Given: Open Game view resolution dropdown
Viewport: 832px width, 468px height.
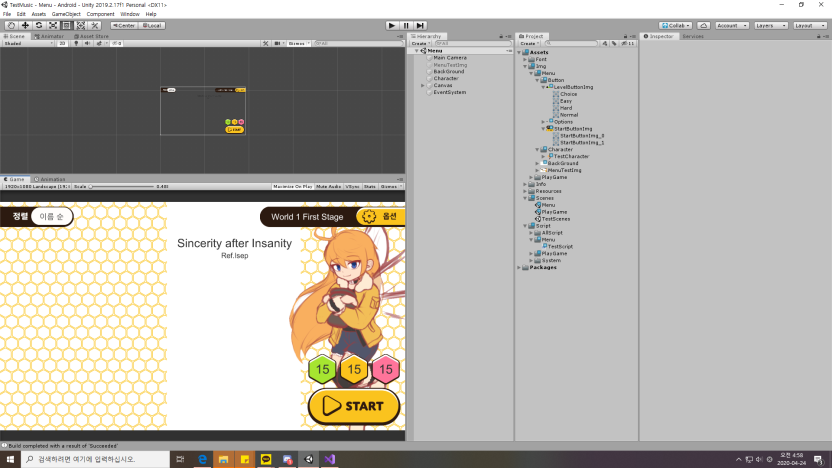Looking at the screenshot, I should tap(37, 187).
